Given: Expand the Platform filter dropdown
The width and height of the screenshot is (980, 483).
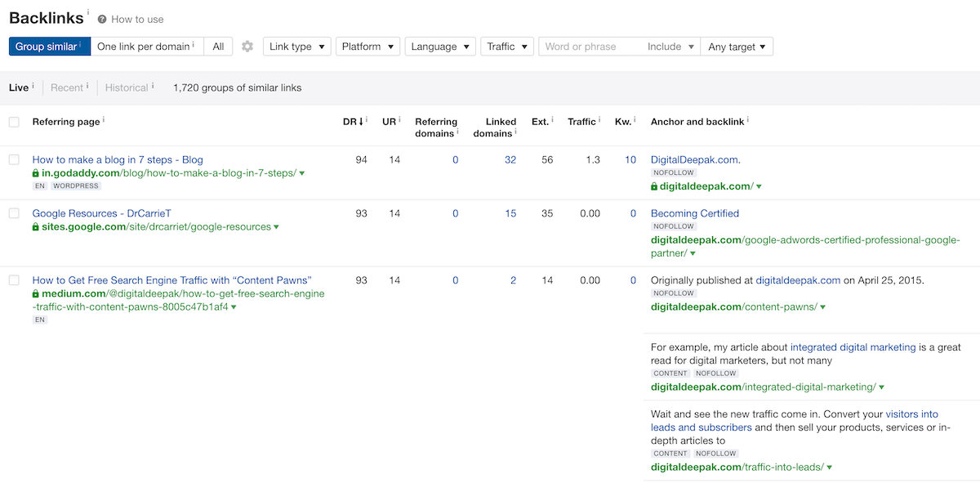Looking at the screenshot, I should click(367, 47).
